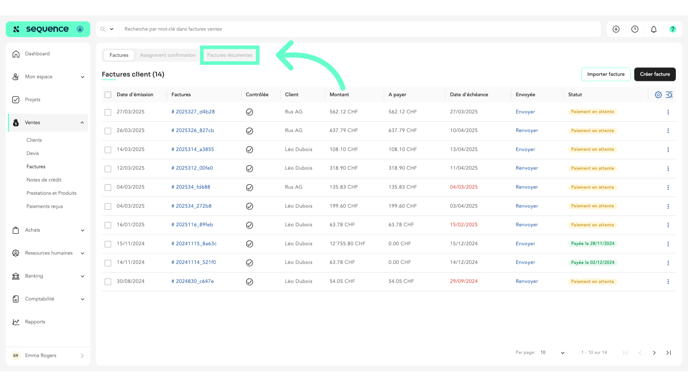Screen dimensions: 688x387
Task: Open the three-dot menu for invoice 2024830_c647e
Action: click(668, 282)
